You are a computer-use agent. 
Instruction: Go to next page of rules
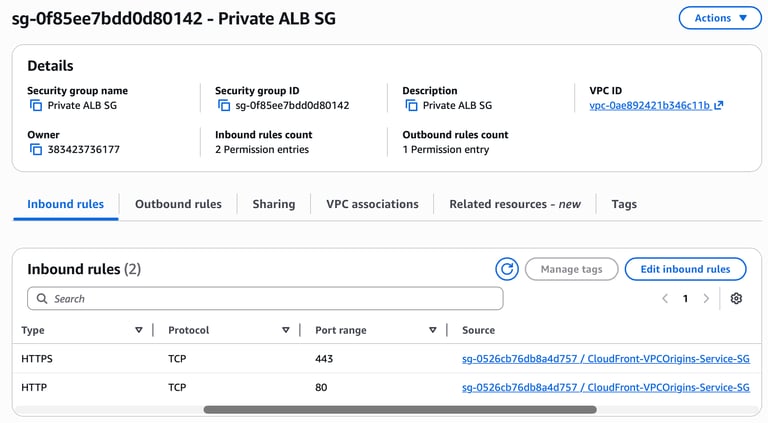point(706,298)
